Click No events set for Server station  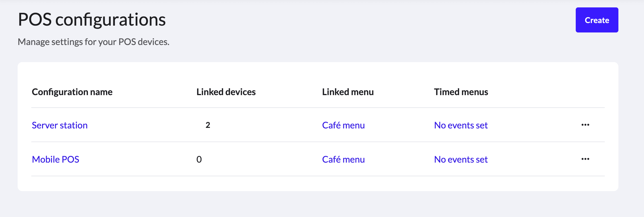point(461,125)
